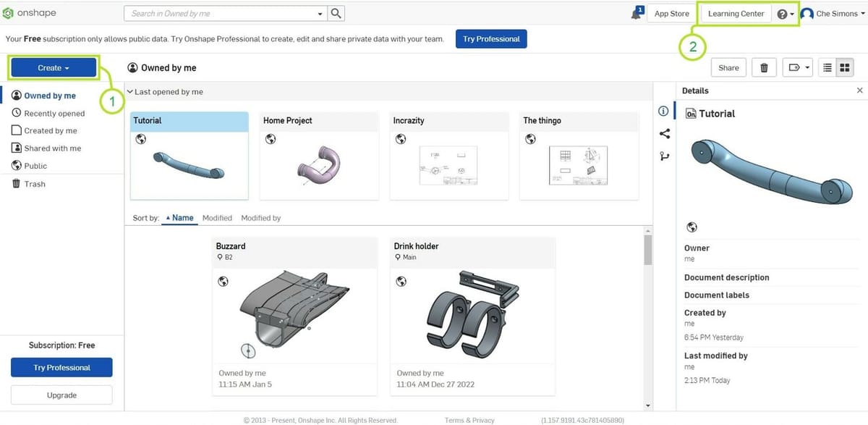868x425 pixels.
Task: Open Terms & Privacy link
Action: (469, 420)
